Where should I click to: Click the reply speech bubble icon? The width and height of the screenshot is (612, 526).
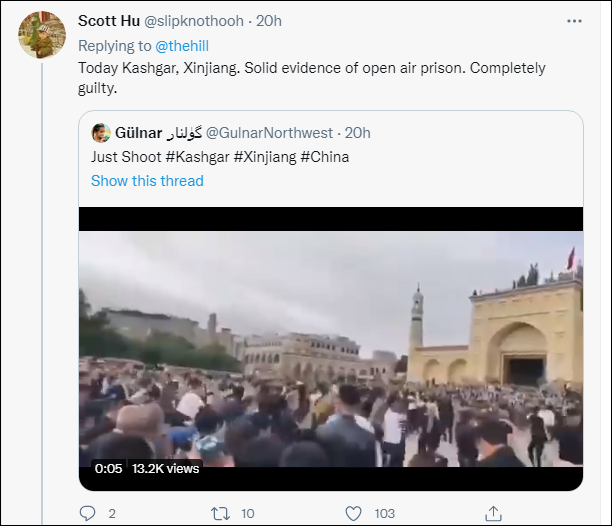(87, 513)
